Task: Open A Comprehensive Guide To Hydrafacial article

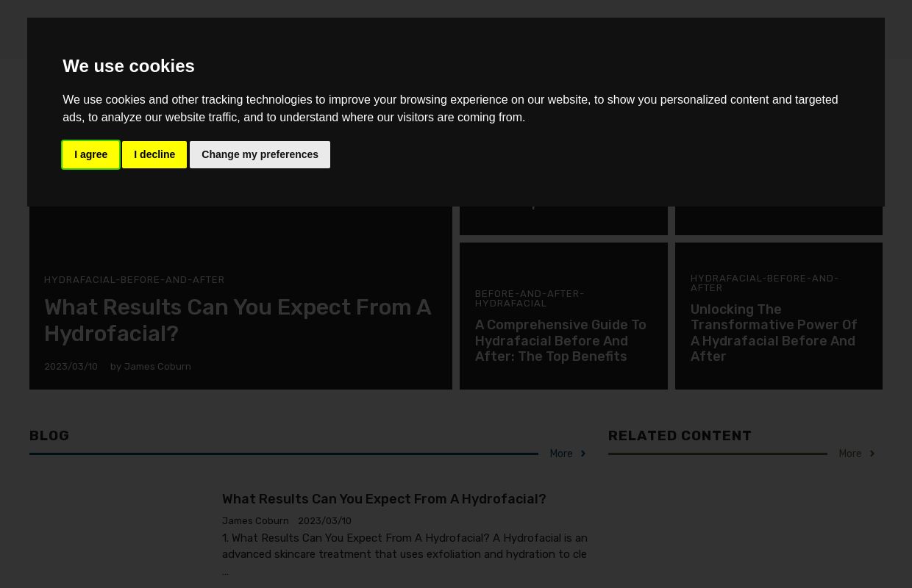Action: pyautogui.click(x=560, y=340)
